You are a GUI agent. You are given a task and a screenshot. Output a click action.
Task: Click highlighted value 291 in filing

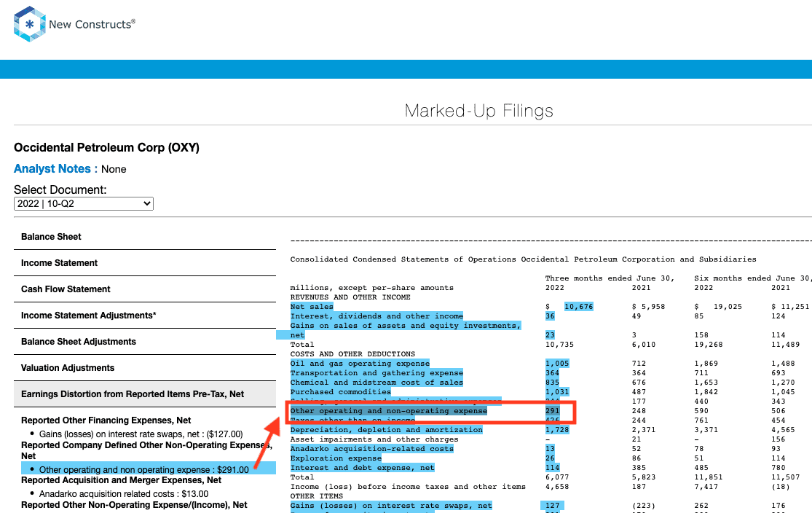(553, 411)
